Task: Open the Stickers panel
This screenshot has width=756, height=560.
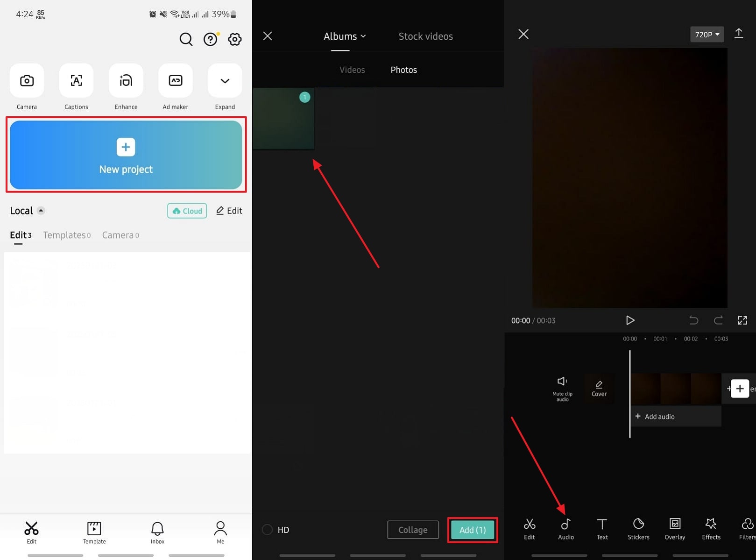Action: 638,529
